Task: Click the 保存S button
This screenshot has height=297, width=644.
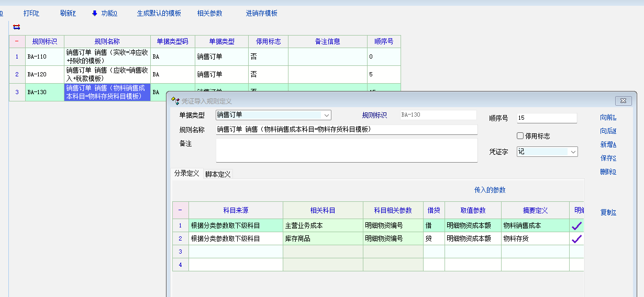Action: coord(608,158)
